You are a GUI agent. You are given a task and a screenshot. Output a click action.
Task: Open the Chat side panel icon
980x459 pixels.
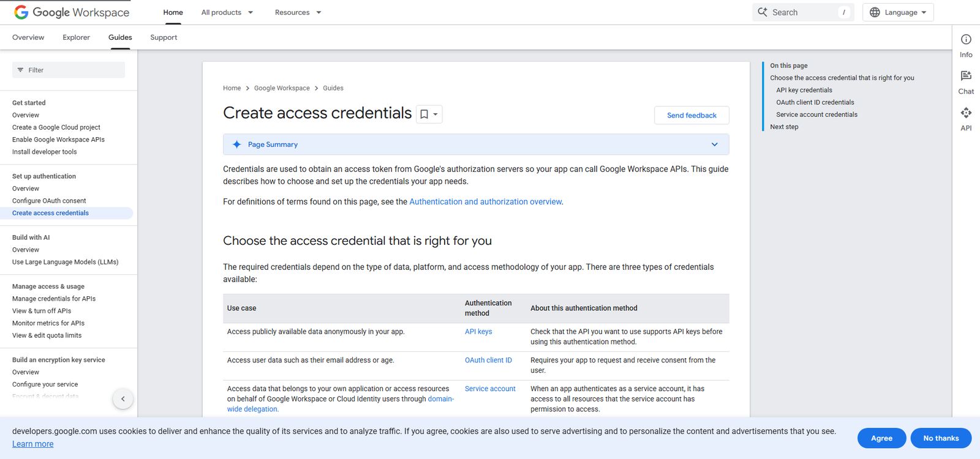(966, 76)
